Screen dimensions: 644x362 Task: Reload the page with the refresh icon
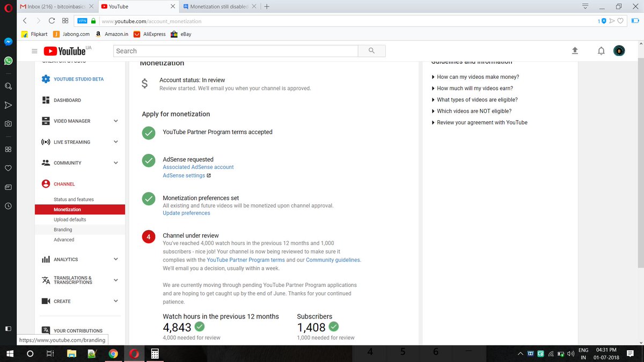pos(52,20)
